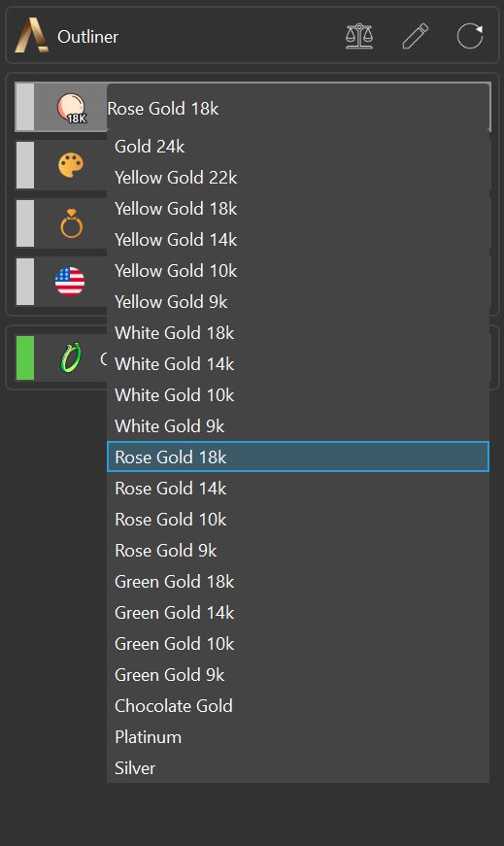504x846 pixels.
Task: Click the US flag icon
Action: (x=70, y=281)
